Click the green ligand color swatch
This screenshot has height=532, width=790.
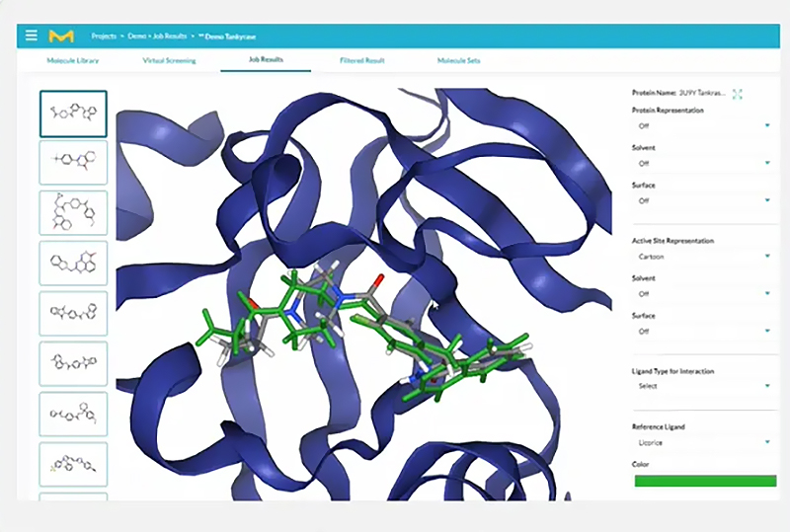[x=705, y=481]
